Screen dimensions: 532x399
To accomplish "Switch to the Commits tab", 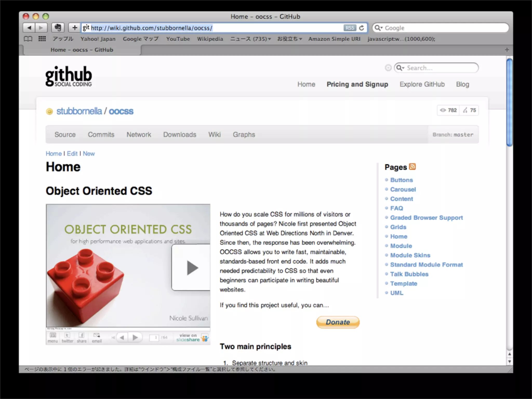I will click(101, 135).
